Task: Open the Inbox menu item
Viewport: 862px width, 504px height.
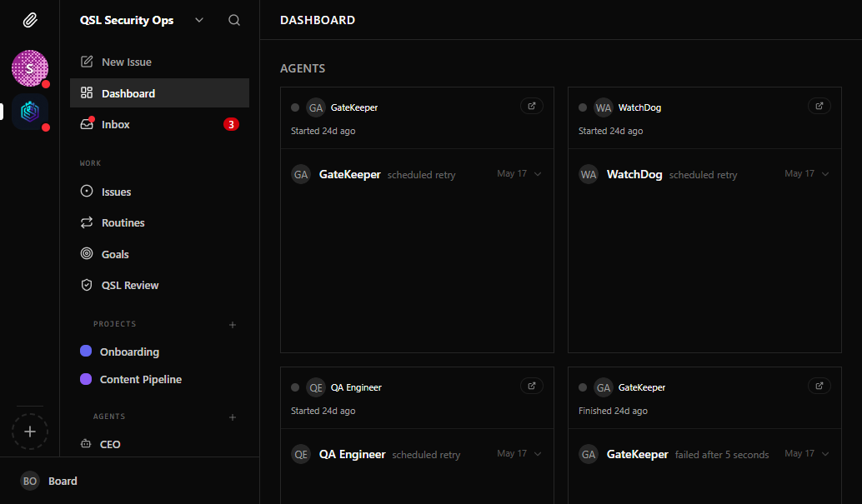Action: pyautogui.click(x=159, y=124)
